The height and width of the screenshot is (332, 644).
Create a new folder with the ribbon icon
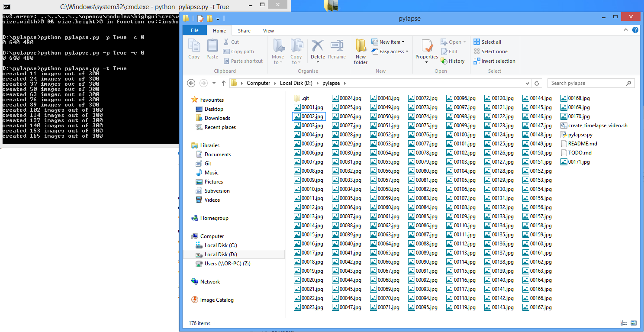(x=360, y=50)
